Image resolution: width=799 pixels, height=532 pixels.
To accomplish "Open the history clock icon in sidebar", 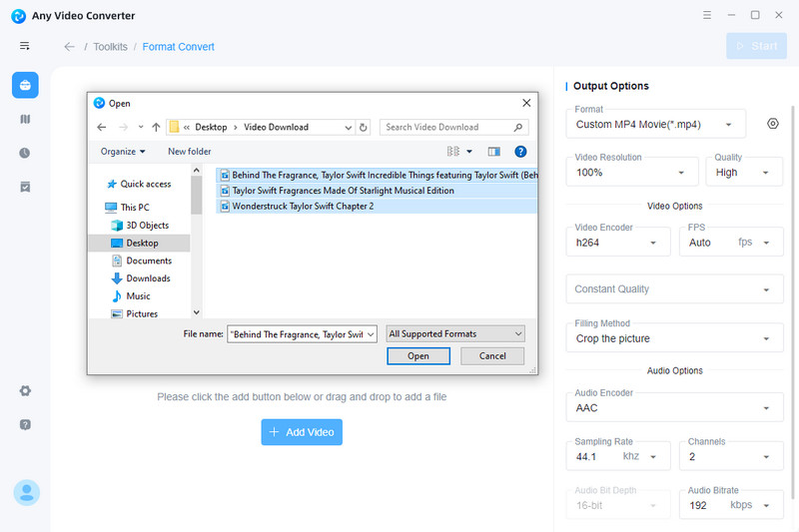I will click(25, 153).
